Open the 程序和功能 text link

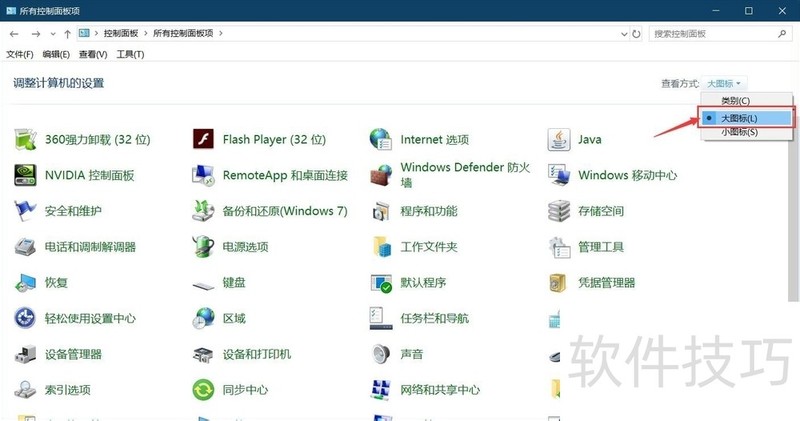pos(429,211)
